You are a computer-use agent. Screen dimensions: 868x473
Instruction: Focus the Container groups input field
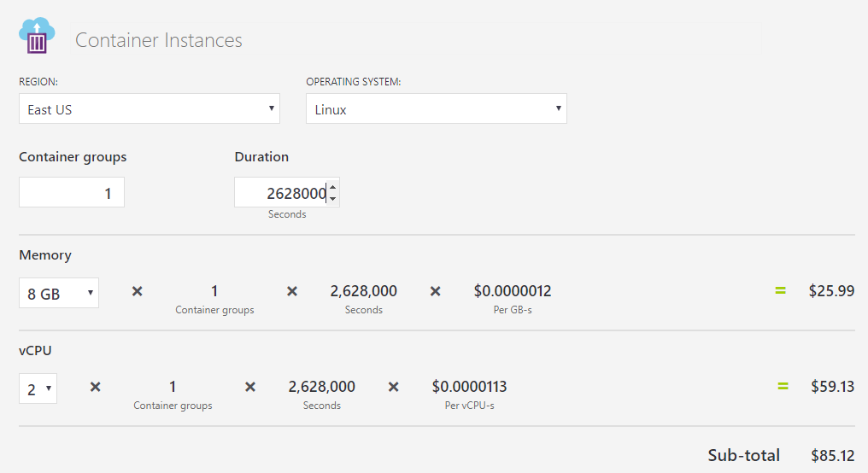pyautogui.click(x=72, y=193)
